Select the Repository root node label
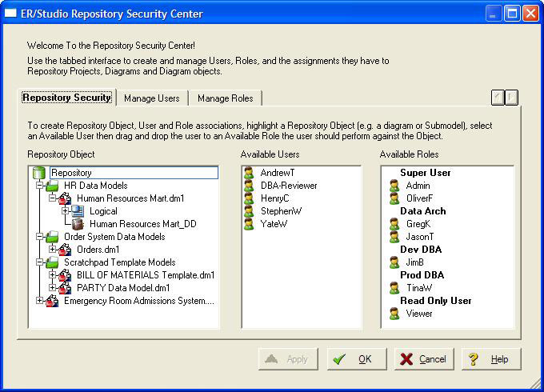This screenshot has height=392, width=544. click(134, 173)
